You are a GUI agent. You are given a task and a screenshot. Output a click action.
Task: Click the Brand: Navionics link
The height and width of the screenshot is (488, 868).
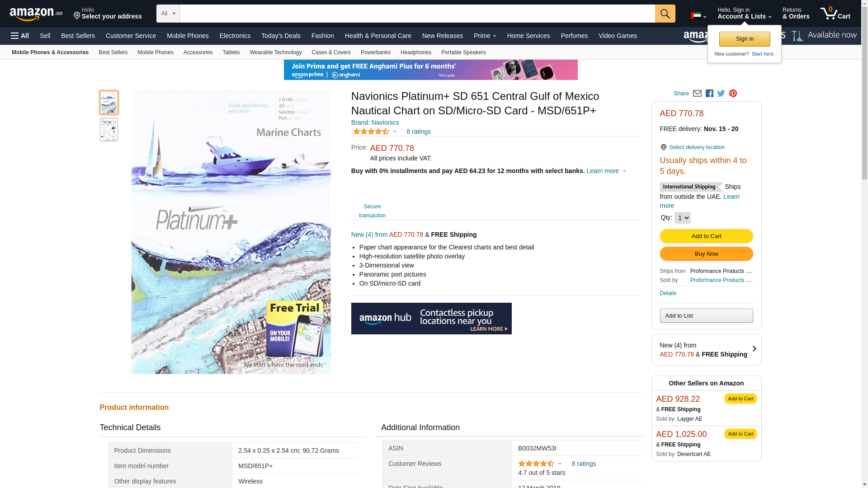(x=375, y=122)
